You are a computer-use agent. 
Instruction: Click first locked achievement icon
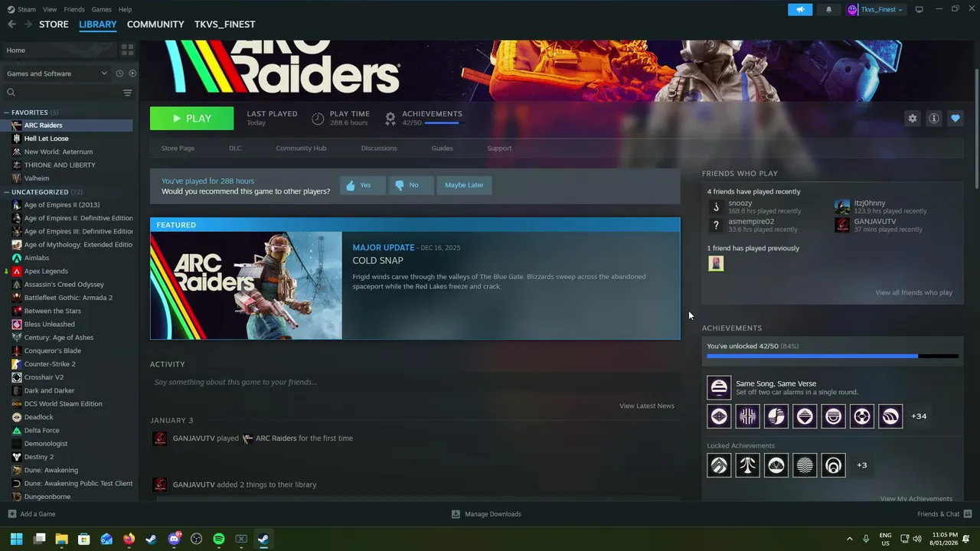click(719, 465)
